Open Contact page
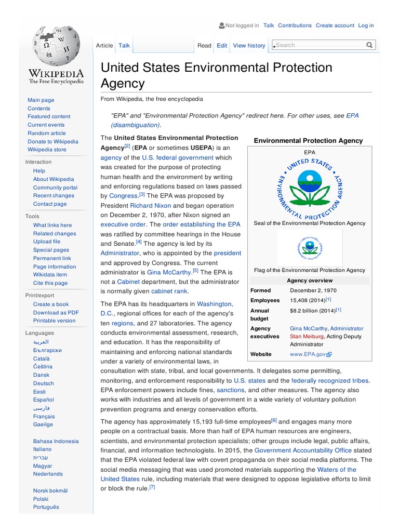Viewport: 399px width, 532px height. [50, 204]
